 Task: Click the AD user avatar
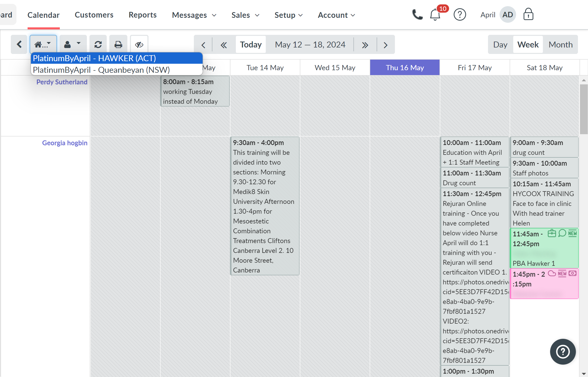(508, 15)
